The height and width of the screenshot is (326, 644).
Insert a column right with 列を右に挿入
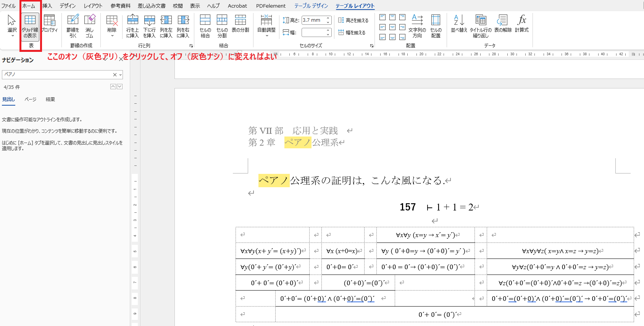click(183, 26)
